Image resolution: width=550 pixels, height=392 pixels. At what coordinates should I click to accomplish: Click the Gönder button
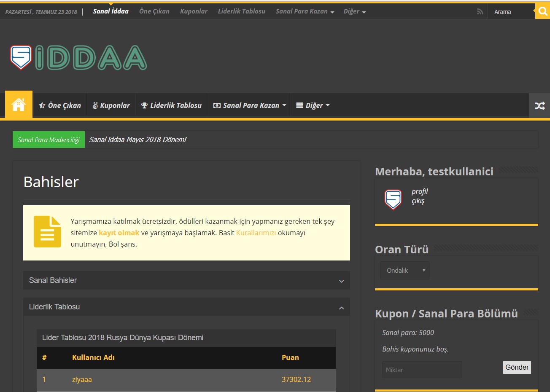[517, 367]
